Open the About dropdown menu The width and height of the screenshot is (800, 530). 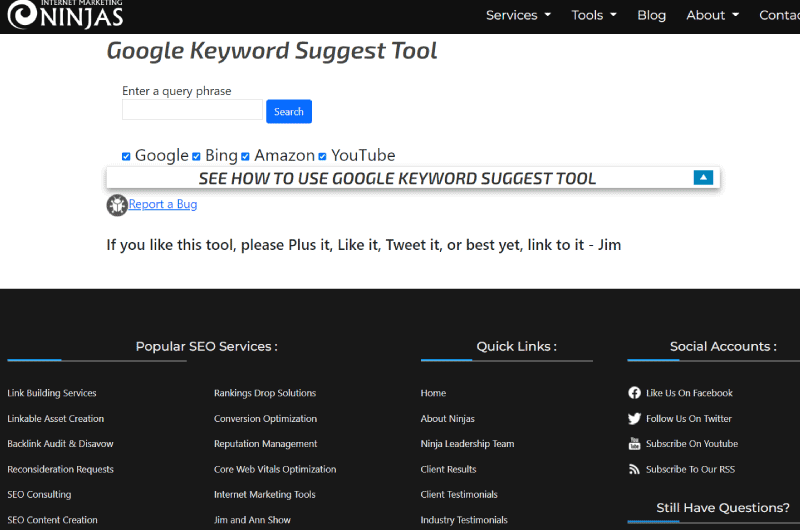[x=713, y=15]
